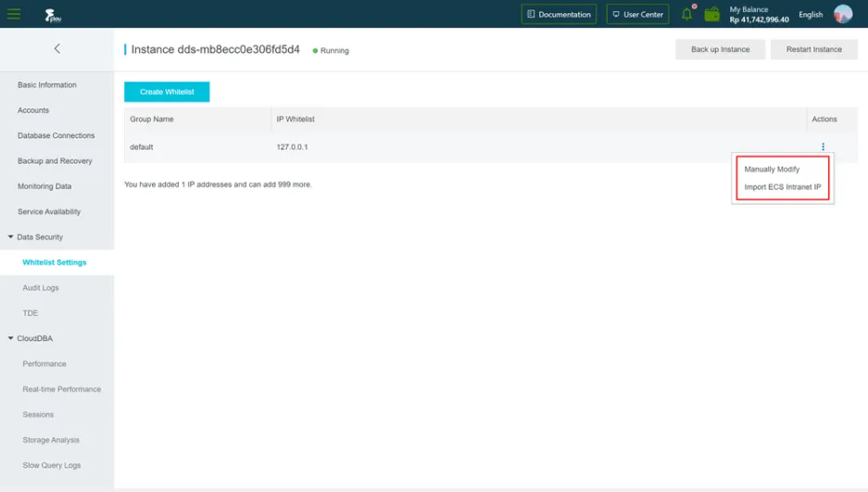
Task: Open Monitoring Data page
Action: 44,186
